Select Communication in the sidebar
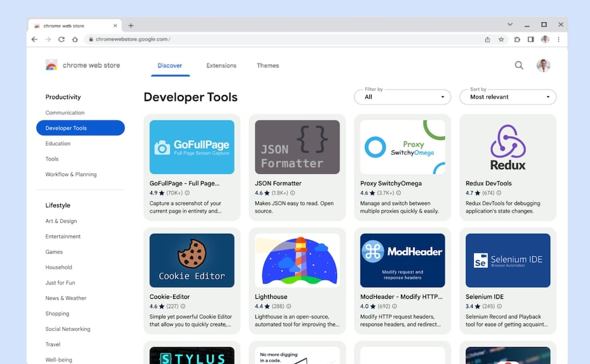 click(x=65, y=113)
